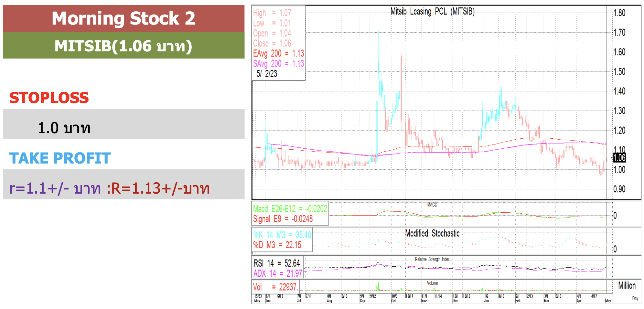Select the "SAvg 200 = 1.13" indicator label
Screen dimensions: 644x309
(x=278, y=63)
